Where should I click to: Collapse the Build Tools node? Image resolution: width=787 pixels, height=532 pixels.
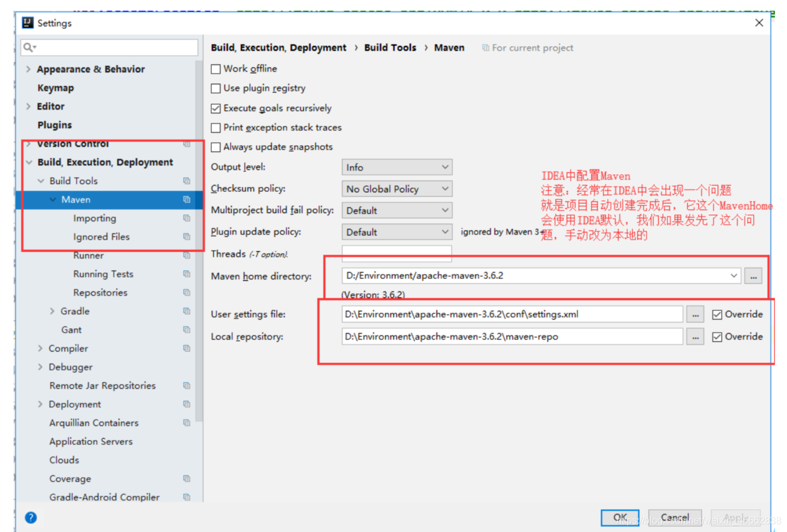click(41, 181)
